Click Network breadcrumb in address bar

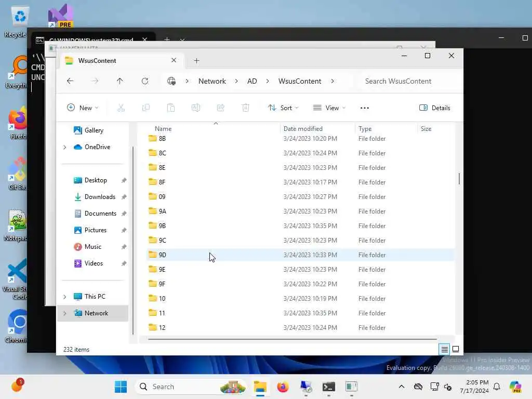click(212, 82)
